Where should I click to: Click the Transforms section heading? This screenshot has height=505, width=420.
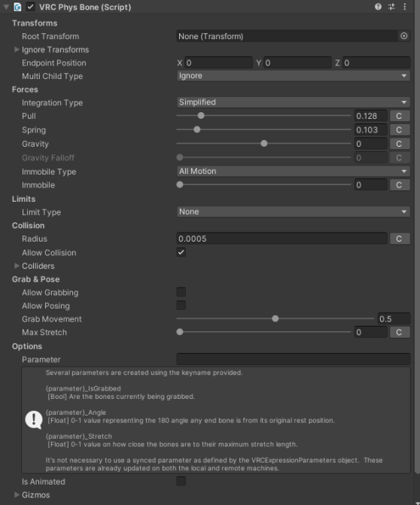(35, 23)
